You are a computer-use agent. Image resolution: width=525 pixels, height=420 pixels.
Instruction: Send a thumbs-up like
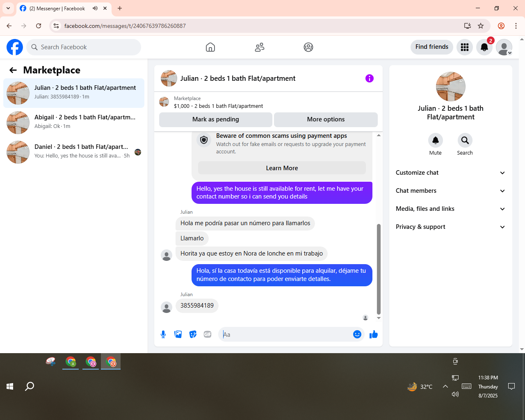click(x=374, y=334)
